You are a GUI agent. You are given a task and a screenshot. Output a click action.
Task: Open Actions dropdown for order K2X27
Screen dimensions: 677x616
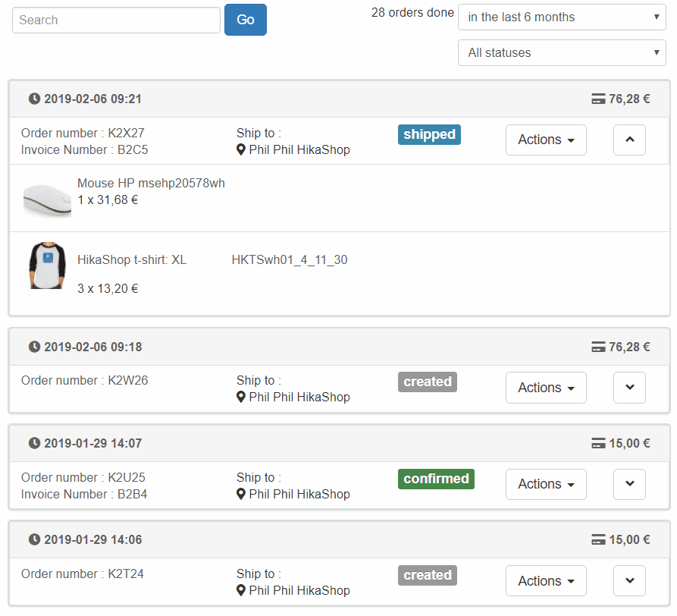[546, 140]
